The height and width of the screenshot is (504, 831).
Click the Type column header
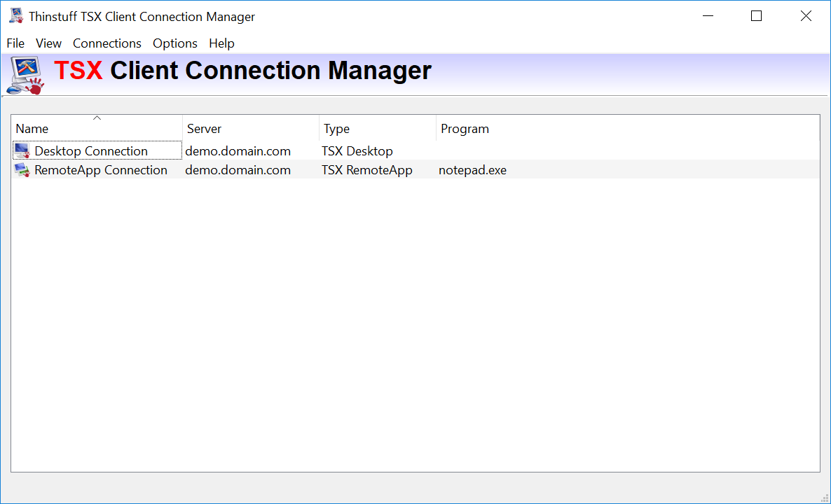click(x=336, y=129)
